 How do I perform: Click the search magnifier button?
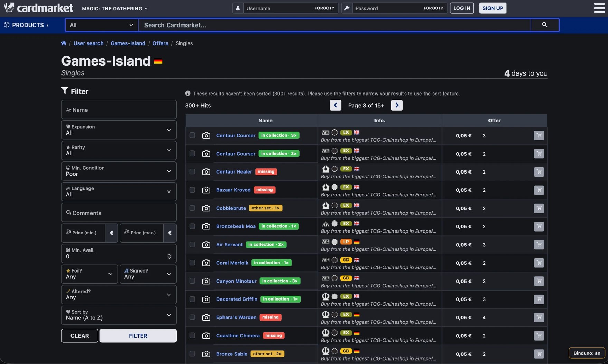(x=545, y=25)
